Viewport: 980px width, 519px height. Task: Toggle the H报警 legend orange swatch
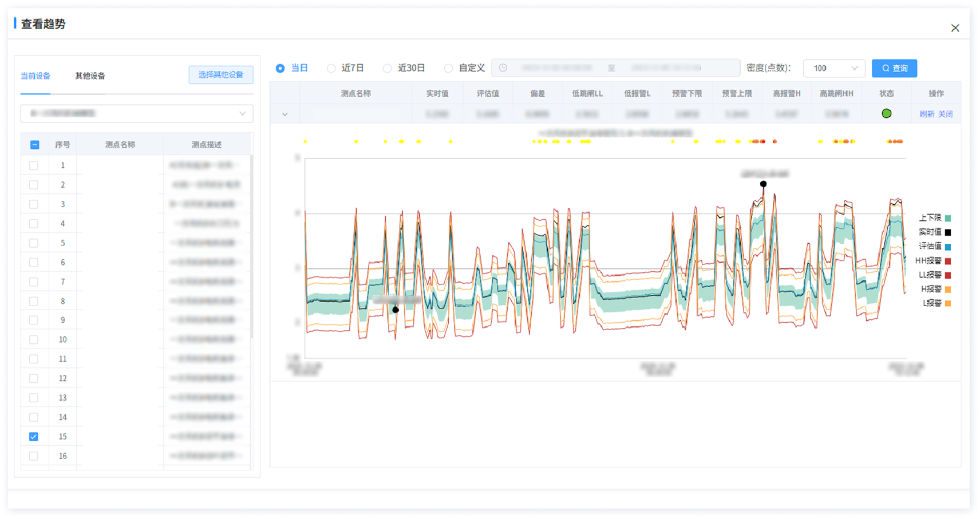click(x=948, y=290)
